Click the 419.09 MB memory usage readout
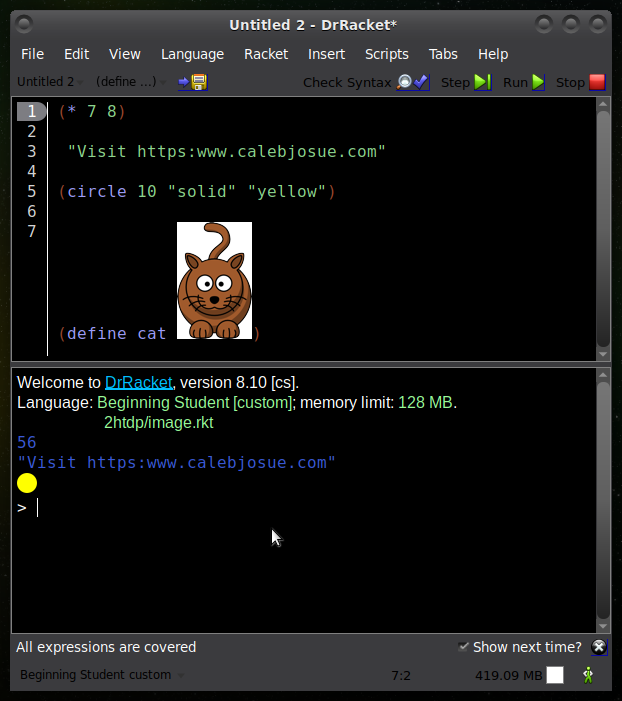 click(508, 676)
